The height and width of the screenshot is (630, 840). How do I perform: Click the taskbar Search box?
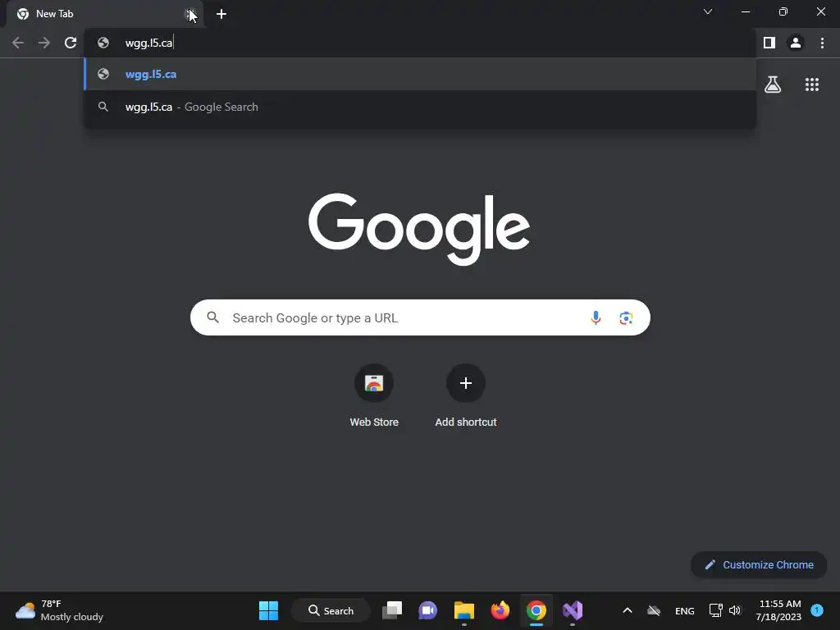click(x=331, y=610)
